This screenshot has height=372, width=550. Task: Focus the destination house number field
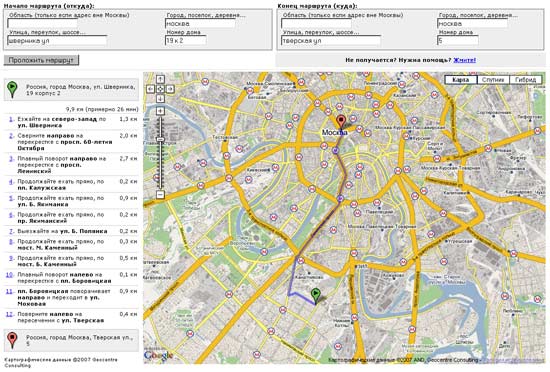pyautogui.click(x=458, y=41)
